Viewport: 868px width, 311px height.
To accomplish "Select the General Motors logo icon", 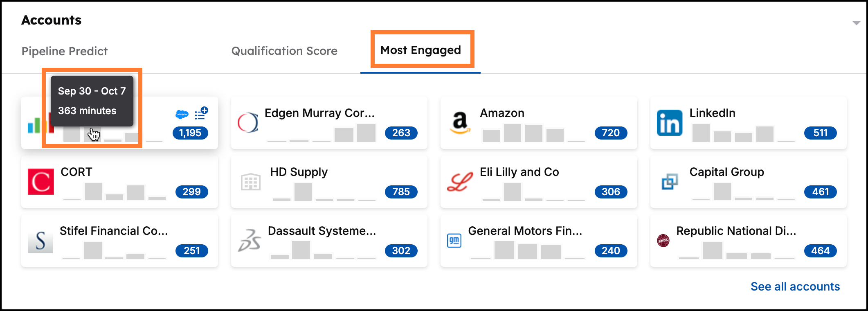I will 455,241.
